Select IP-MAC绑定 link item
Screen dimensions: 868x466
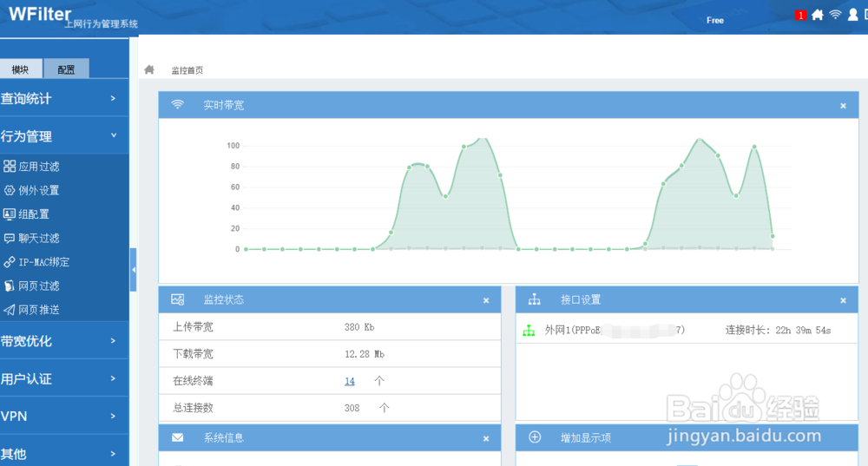coord(36,262)
